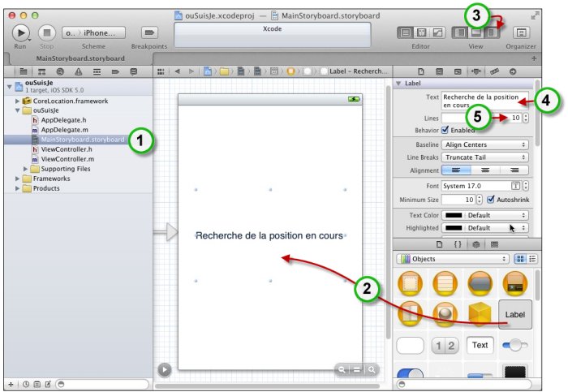Show the Breakpoint navigator
The height and width of the screenshot is (392, 568).
point(115,71)
